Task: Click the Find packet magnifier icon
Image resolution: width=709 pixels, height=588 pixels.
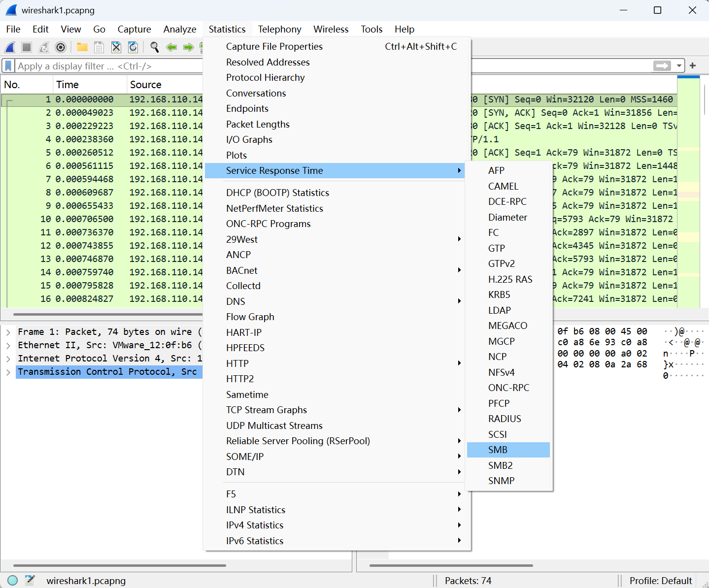Action: 155,47
